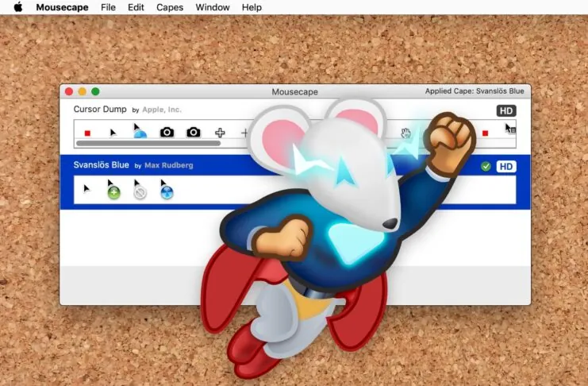Select red square cursor beside contextual menu arrow
588x386 pixels.
tap(486, 133)
